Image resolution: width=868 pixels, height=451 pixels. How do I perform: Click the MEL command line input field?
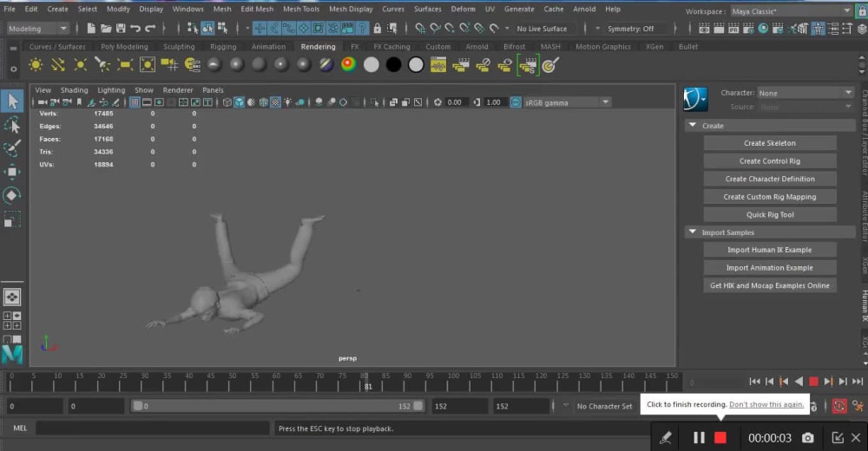pos(152,428)
